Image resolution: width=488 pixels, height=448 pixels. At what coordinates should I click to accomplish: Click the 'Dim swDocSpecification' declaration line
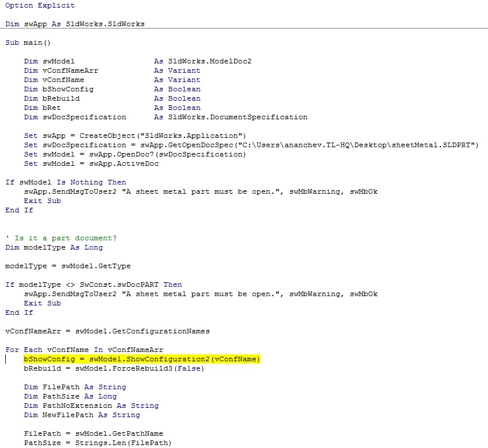166,118
